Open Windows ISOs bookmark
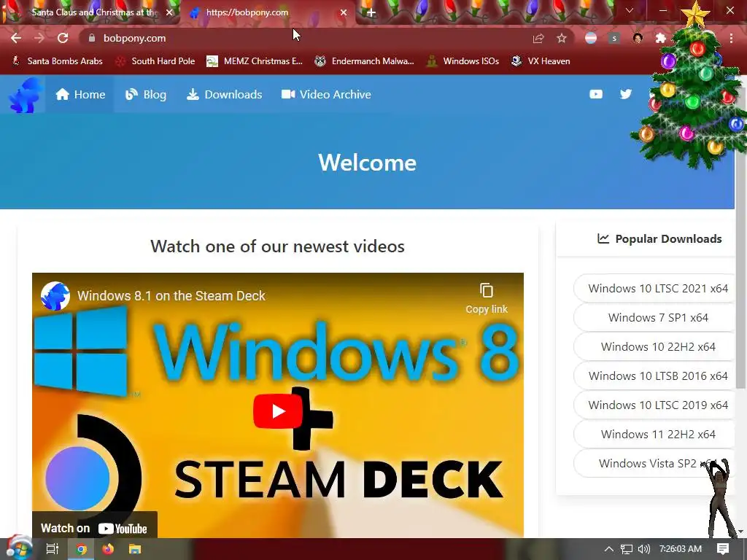Image resolution: width=747 pixels, height=560 pixels. click(x=462, y=61)
